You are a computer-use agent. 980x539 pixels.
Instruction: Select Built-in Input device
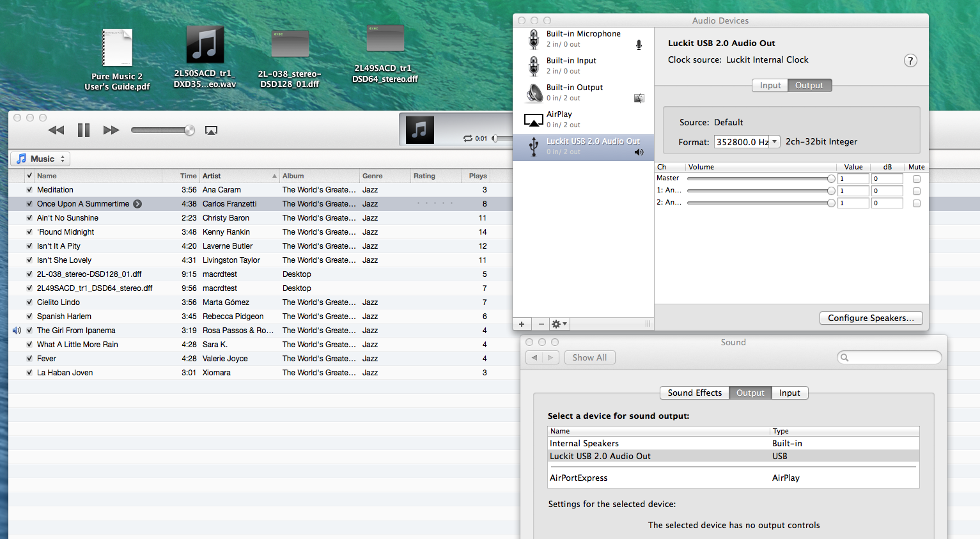tap(583, 66)
